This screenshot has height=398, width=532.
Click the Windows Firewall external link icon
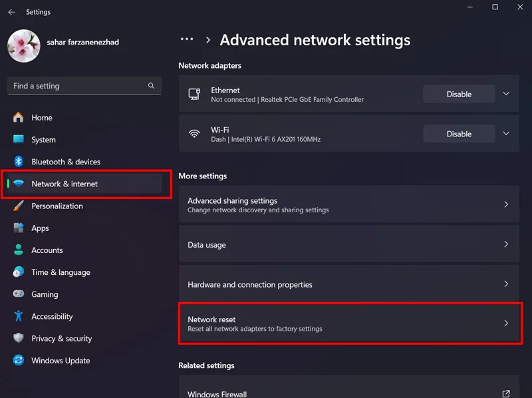tap(506, 393)
